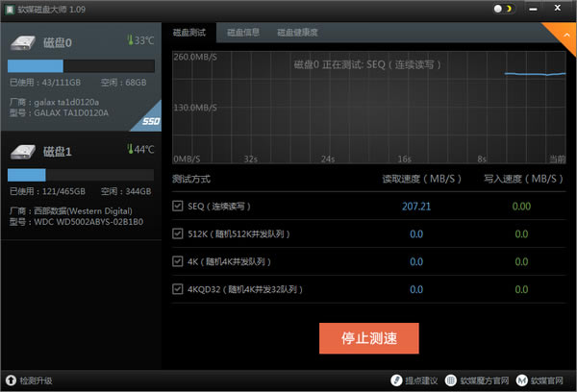Click the SEQ write speed 0.00

click(521, 207)
